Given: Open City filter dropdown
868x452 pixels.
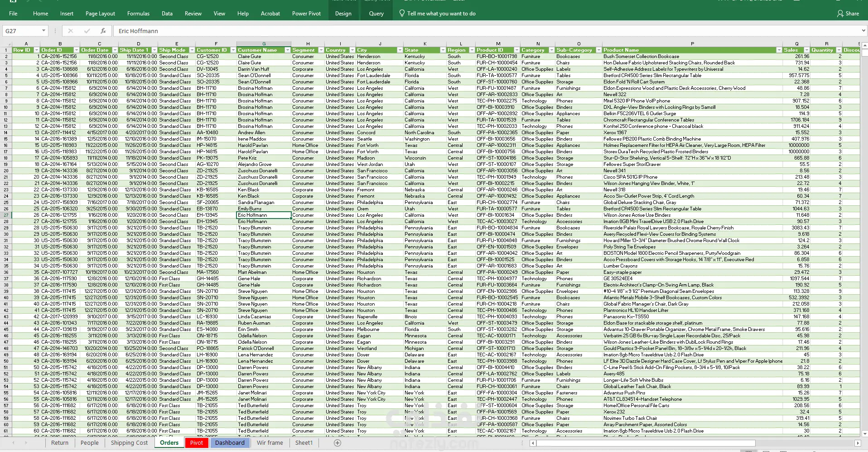Looking at the screenshot, I should [x=400, y=50].
